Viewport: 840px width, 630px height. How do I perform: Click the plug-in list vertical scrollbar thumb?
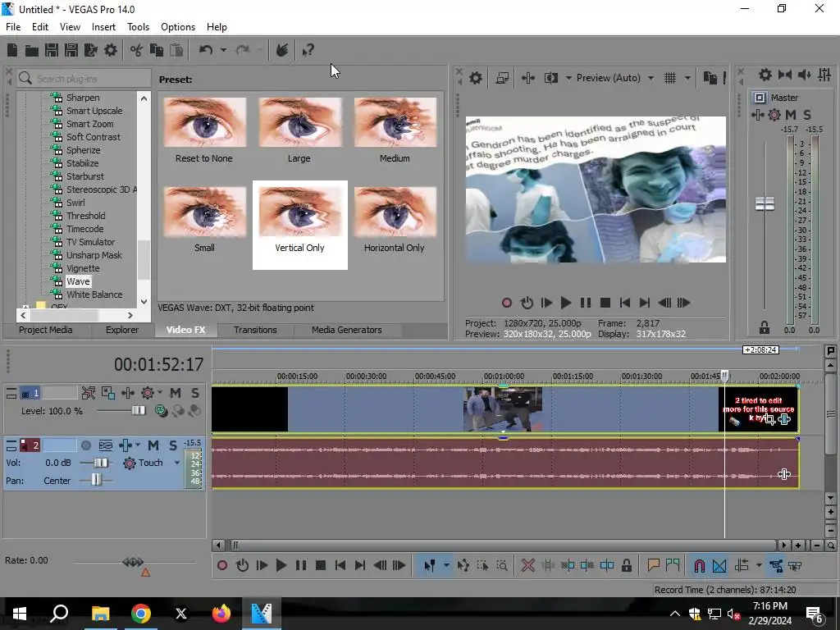point(144,260)
